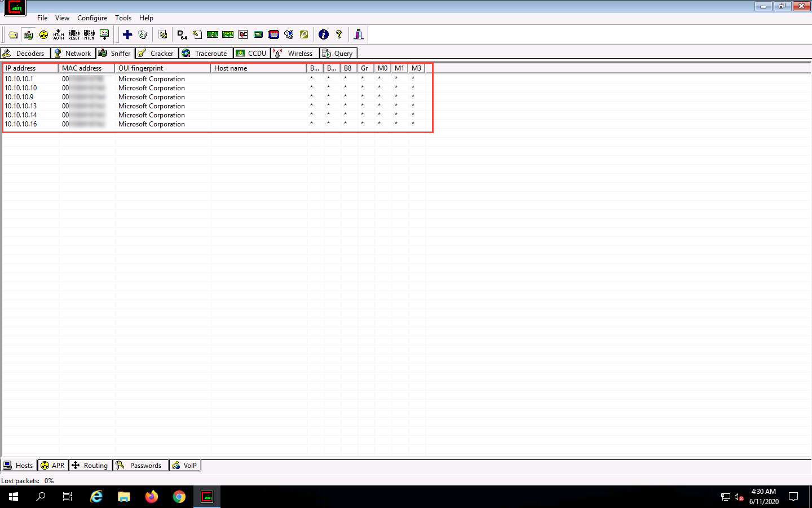
Task: Open Windows taskbar search
Action: [x=41, y=497]
